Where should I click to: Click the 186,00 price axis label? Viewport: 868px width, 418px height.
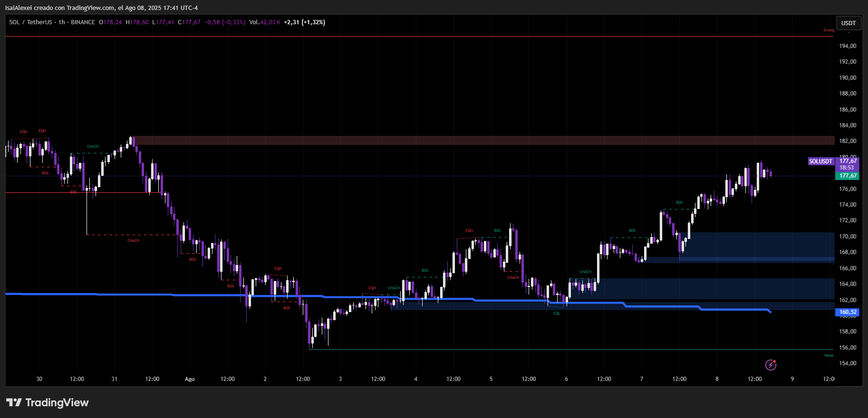[x=848, y=110]
